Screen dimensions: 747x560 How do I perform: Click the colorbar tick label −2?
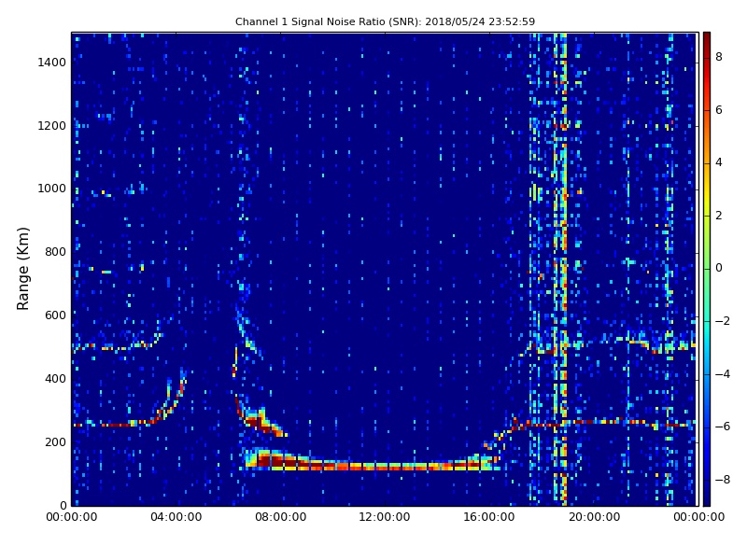pyautogui.click(x=723, y=321)
